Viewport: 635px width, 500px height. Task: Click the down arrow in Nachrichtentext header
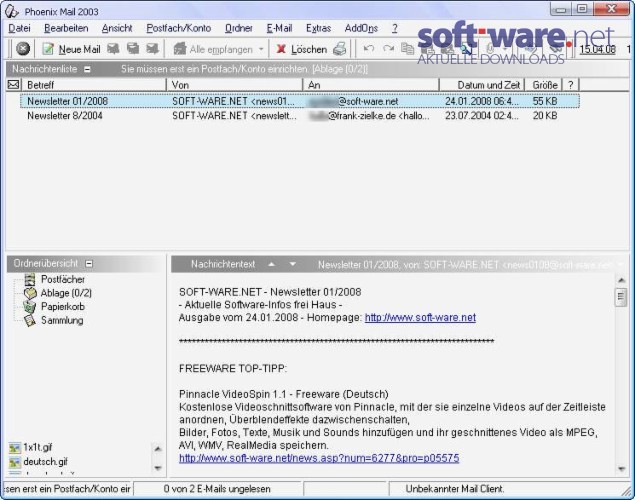coord(292,264)
